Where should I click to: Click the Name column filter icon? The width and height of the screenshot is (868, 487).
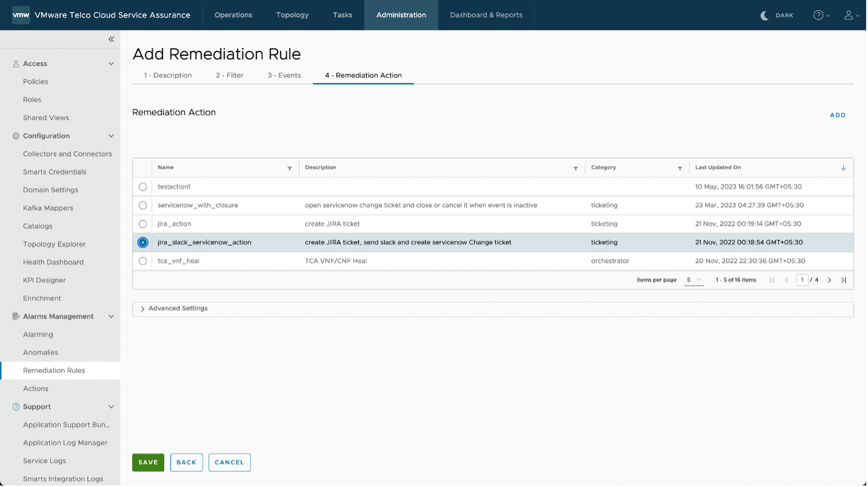click(290, 168)
